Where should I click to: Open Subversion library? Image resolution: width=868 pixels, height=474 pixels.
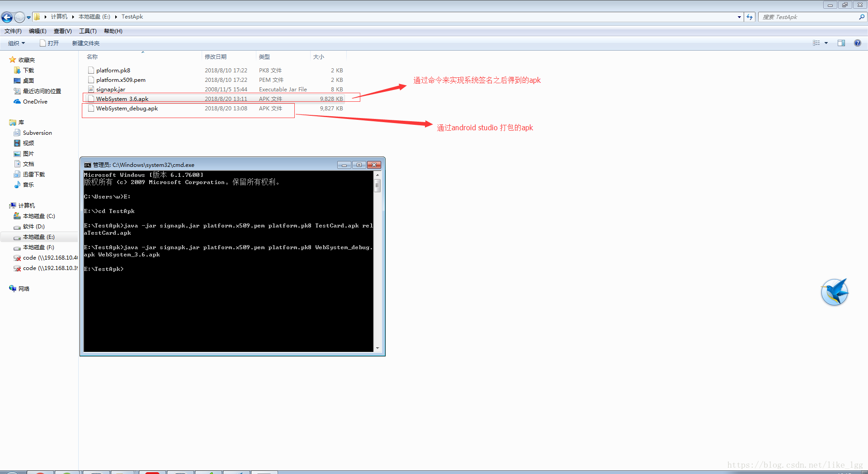37,133
